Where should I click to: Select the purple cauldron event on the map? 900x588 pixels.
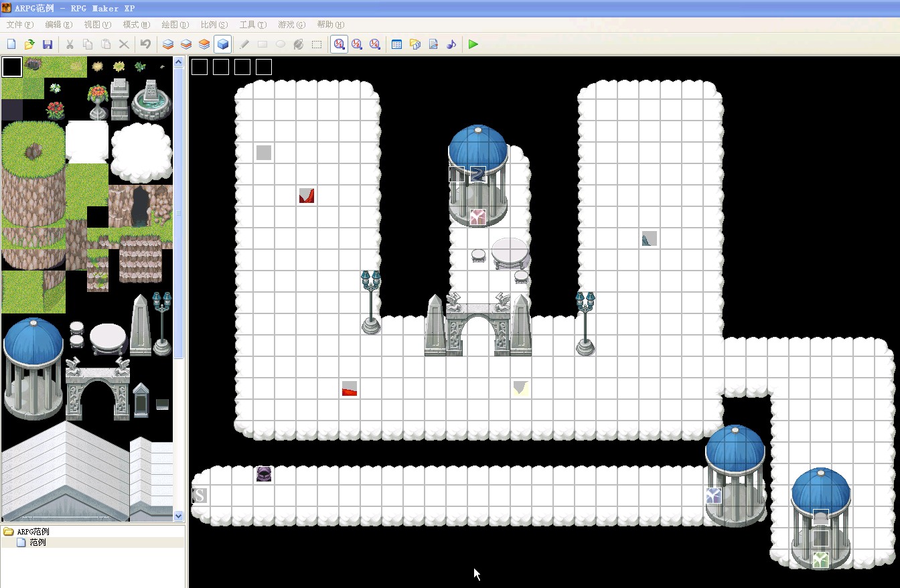pos(264,474)
